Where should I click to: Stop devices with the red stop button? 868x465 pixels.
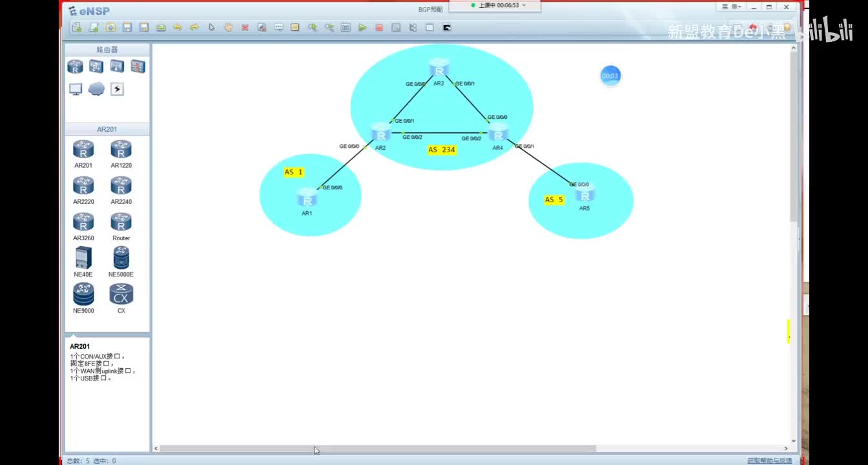tap(379, 27)
